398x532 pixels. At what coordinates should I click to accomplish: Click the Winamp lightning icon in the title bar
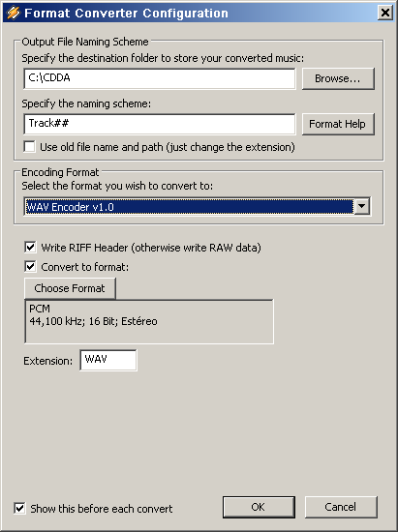pos(13,13)
